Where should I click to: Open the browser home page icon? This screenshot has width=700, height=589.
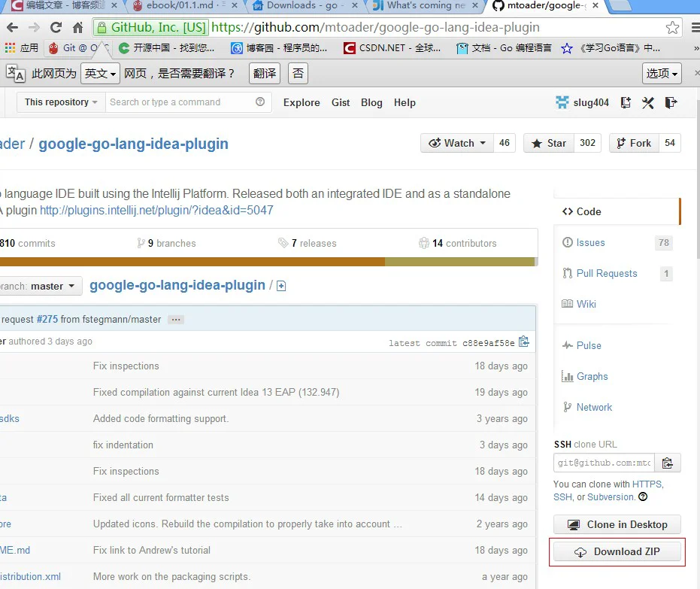(77, 28)
